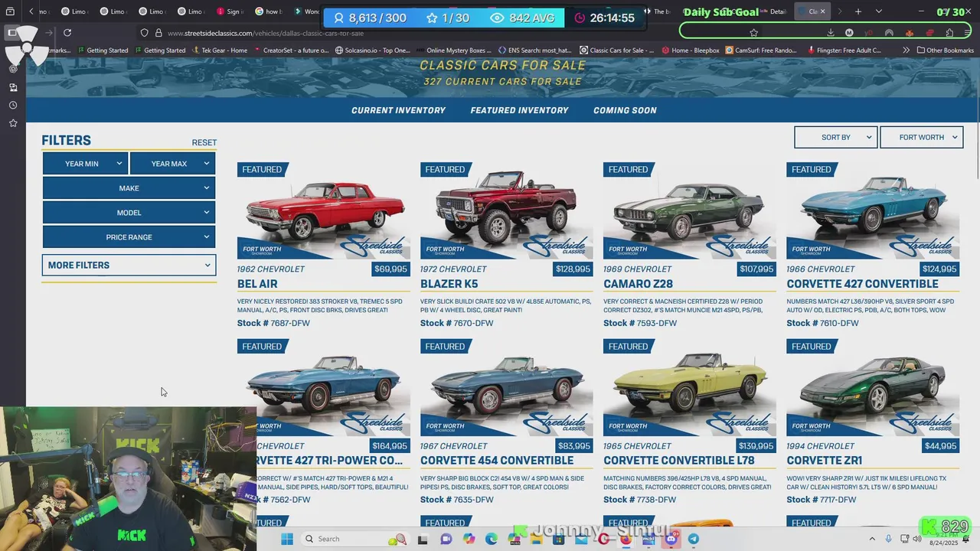The image size is (980, 551).
Task: Click the site lock icon in address bar
Action: point(158,33)
